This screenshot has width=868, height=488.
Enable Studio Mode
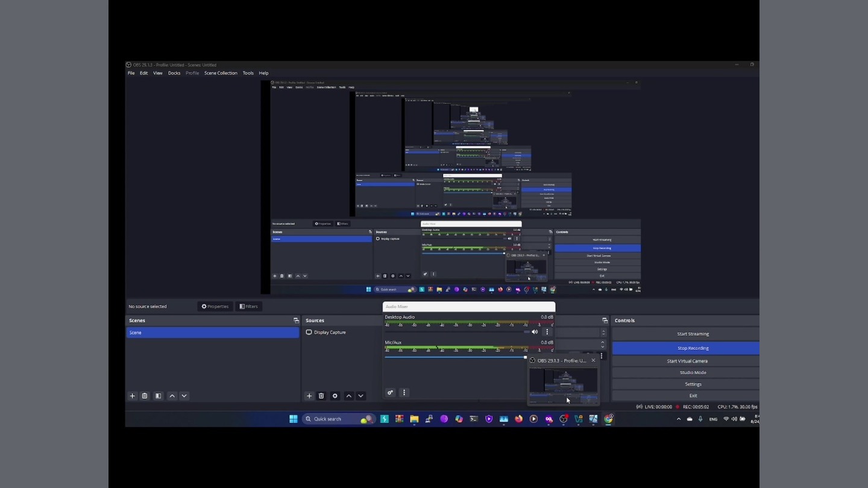tap(686, 372)
